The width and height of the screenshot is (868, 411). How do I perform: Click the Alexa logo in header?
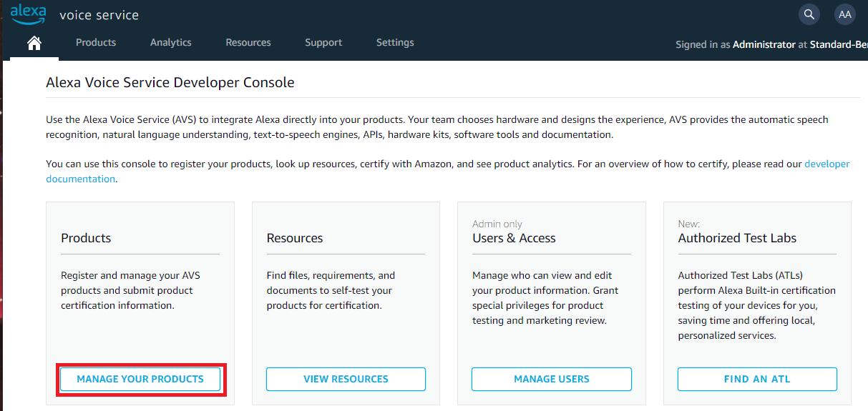click(29, 14)
